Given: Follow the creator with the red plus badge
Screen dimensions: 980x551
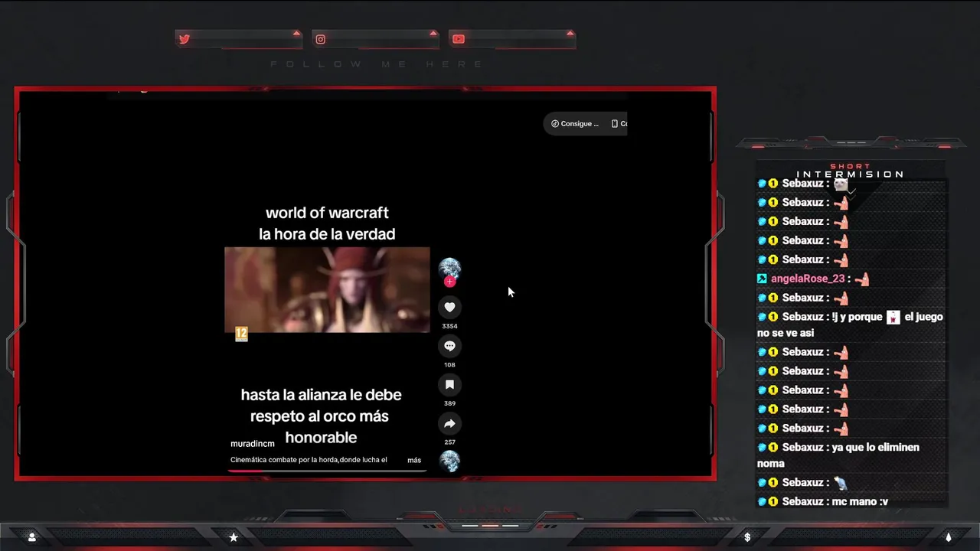Looking at the screenshot, I should tap(449, 282).
